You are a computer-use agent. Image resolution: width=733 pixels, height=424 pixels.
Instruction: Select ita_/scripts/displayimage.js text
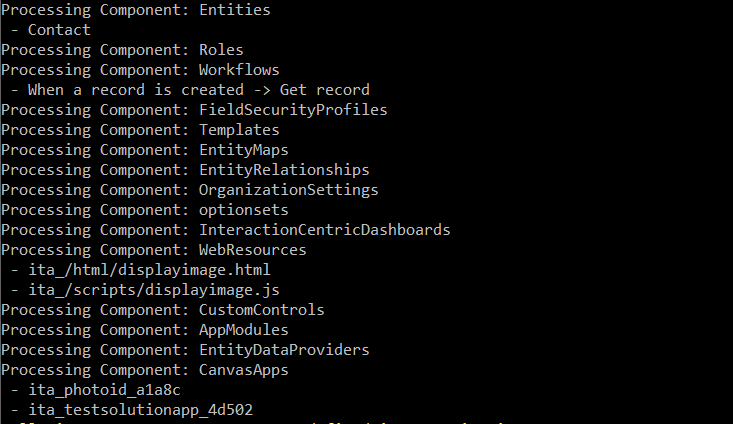pyautogui.click(x=154, y=290)
